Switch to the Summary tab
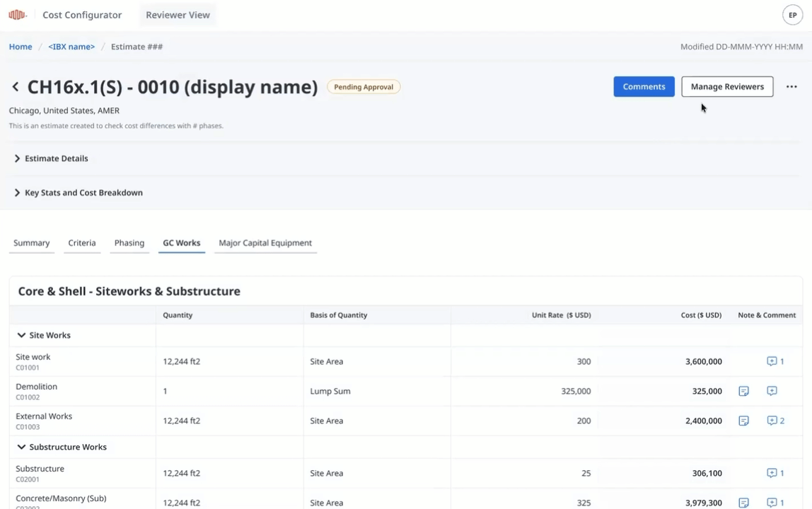812x509 pixels. click(32, 243)
